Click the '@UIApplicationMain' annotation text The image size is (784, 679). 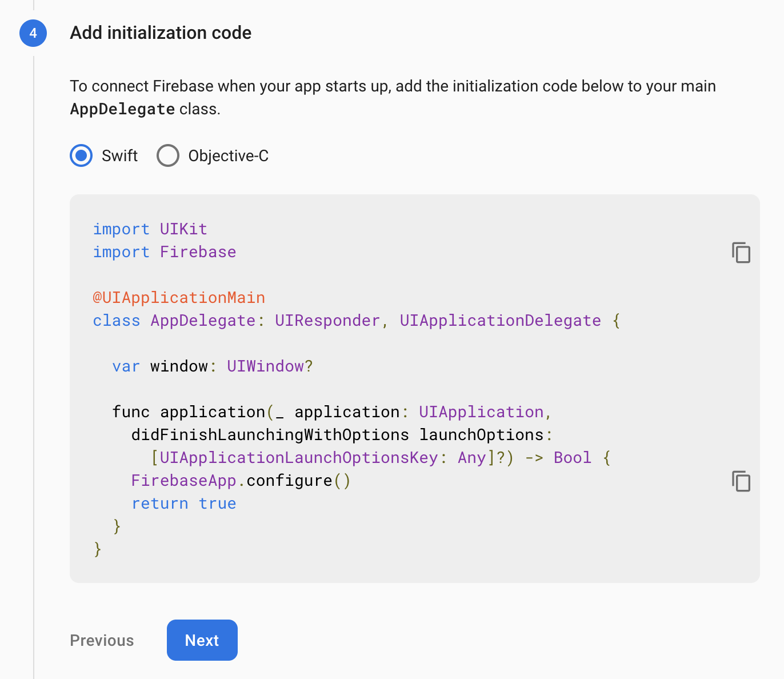179,298
